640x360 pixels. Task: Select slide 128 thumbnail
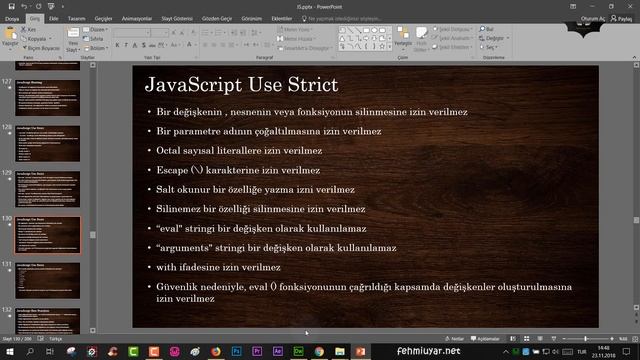click(x=48, y=144)
